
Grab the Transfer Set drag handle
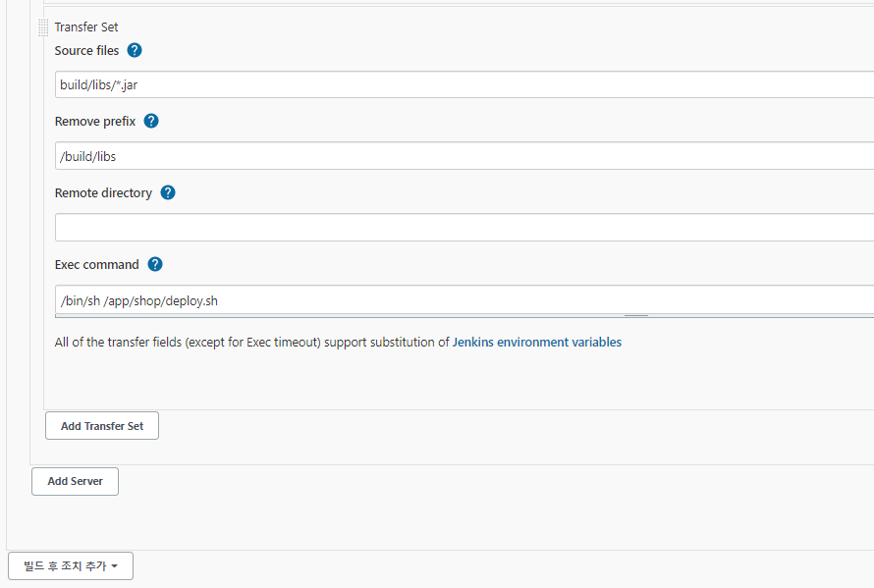pyautogui.click(x=43, y=27)
